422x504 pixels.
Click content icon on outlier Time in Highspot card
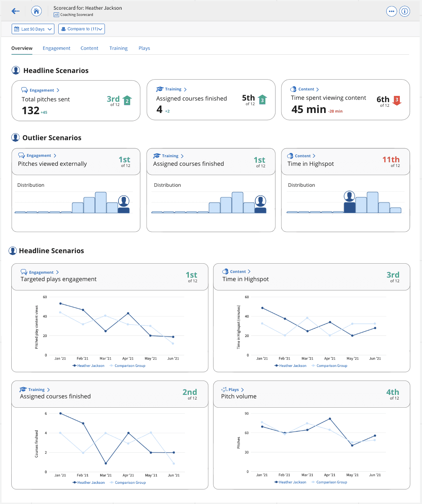pyautogui.click(x=290, y=156)
